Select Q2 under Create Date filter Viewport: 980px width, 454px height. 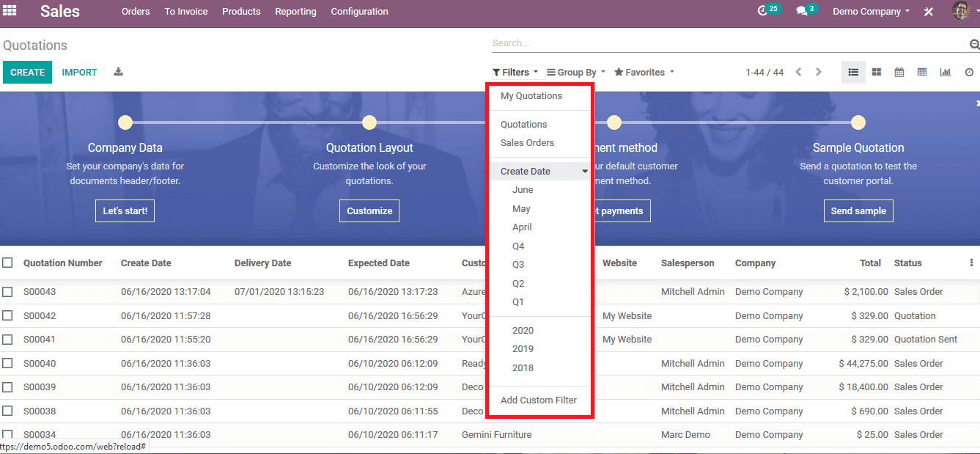[x=518, y=284]
